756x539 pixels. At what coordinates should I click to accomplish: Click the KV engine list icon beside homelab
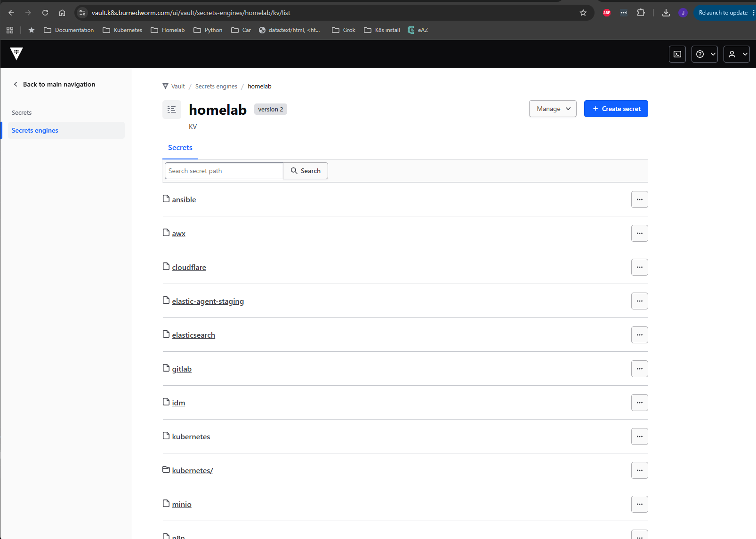click(172, 109)
